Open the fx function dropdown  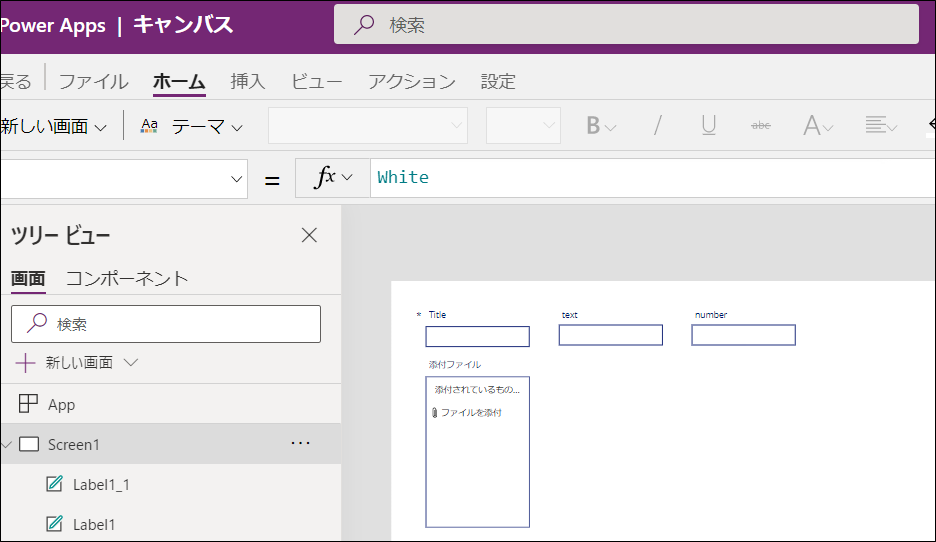[x=333, y=178]
